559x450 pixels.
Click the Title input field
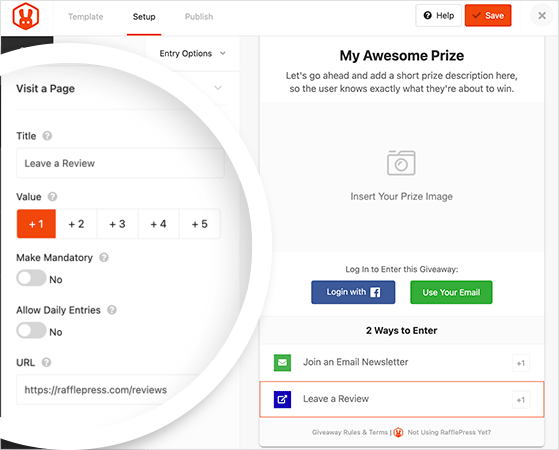coord(120,163)
